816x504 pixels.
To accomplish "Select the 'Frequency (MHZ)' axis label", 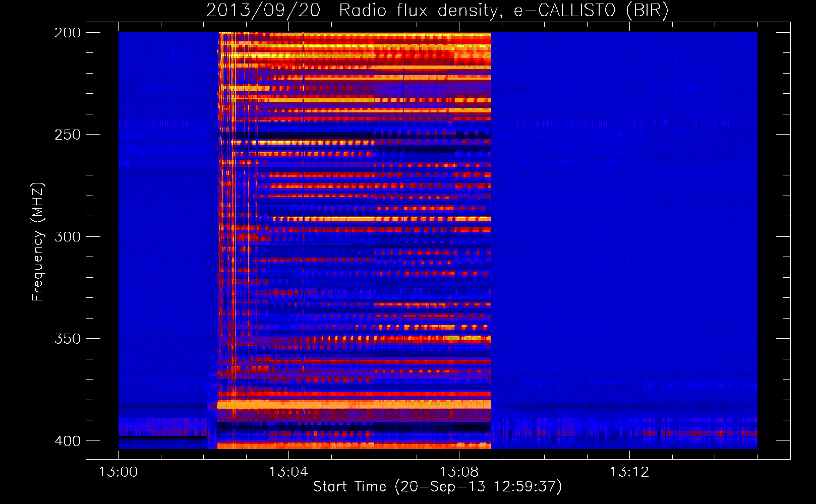I will click(38, 242).
